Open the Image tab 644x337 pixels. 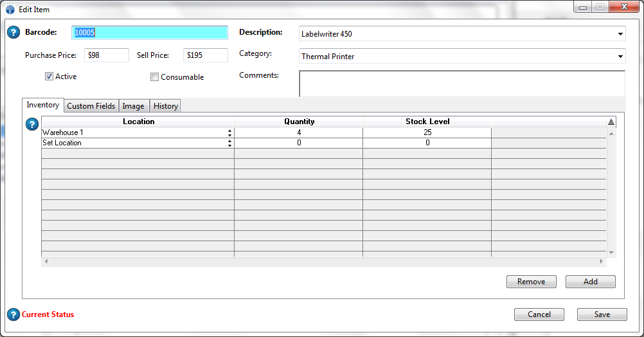click(133, 106)
